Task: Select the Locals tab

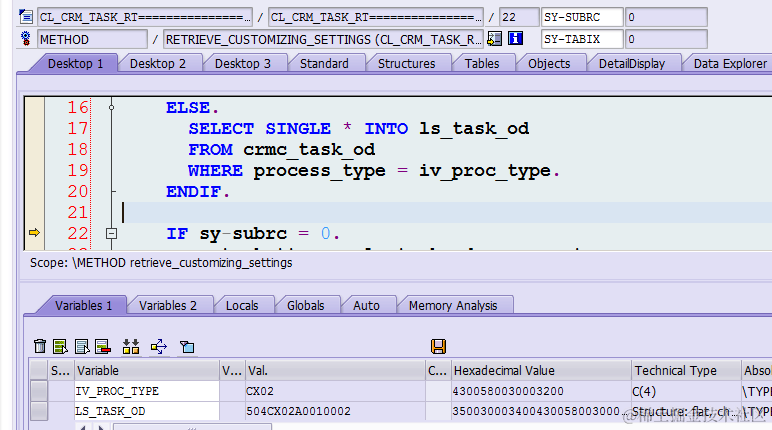Action: [x=242, y=305]
